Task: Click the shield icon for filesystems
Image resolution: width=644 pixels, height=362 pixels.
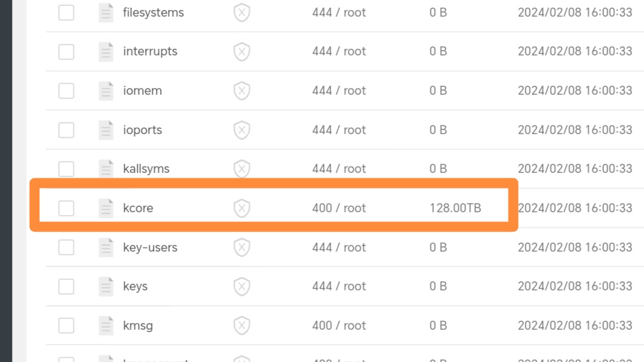Action: tap(242, 13)
